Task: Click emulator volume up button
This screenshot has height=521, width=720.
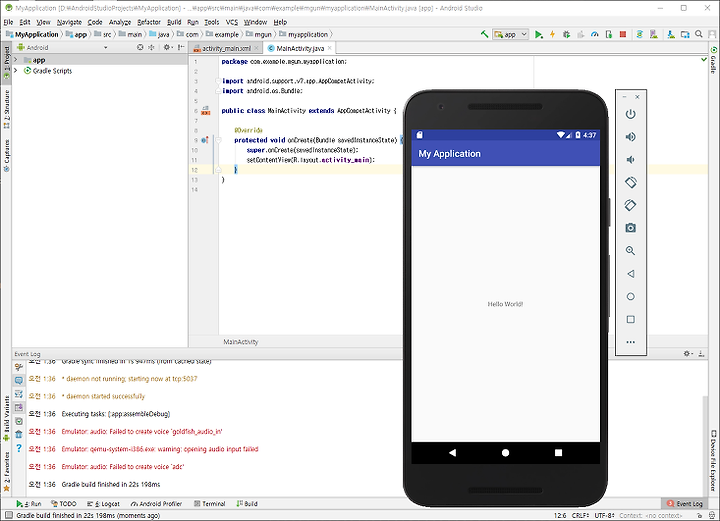Action: pos(630,137)
